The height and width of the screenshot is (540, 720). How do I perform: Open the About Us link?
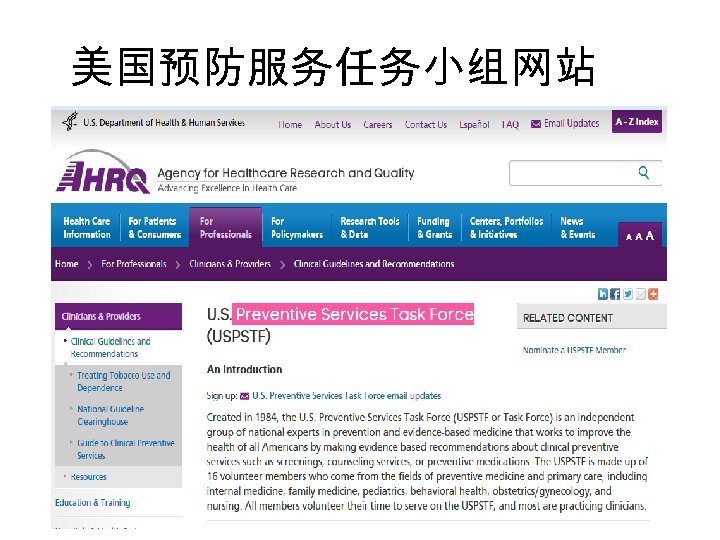(x=332, y=124)
